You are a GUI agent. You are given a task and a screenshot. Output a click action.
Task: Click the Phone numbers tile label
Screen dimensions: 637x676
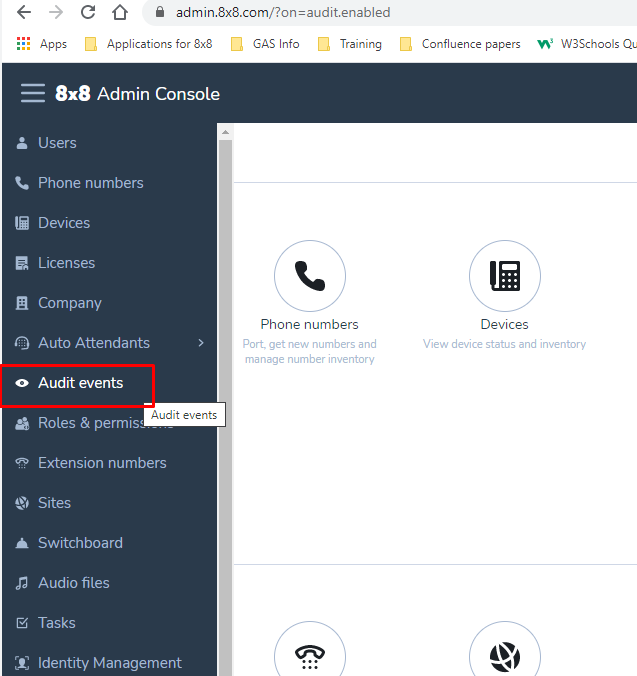point(309,324)
